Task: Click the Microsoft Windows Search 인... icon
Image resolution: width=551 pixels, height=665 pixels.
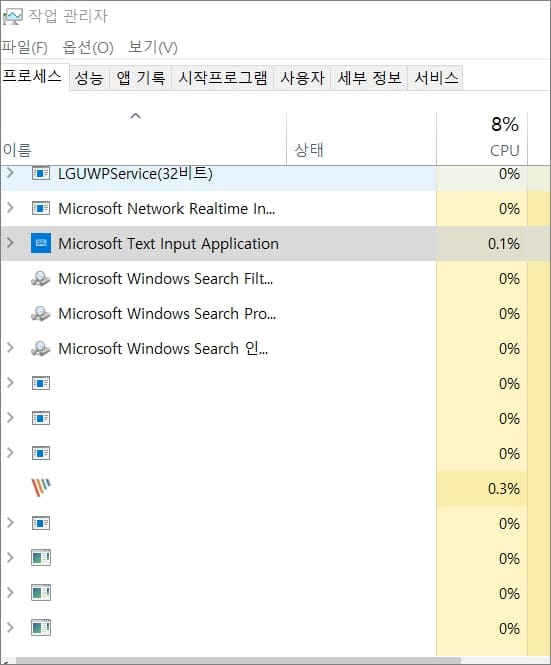Action: (x=41, y=348)
